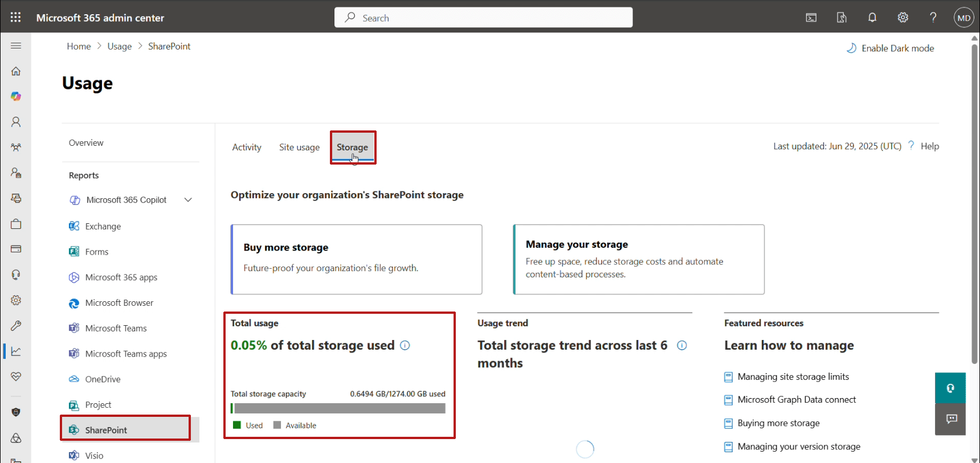Open the file download icon in header

[x=842, y=18]
